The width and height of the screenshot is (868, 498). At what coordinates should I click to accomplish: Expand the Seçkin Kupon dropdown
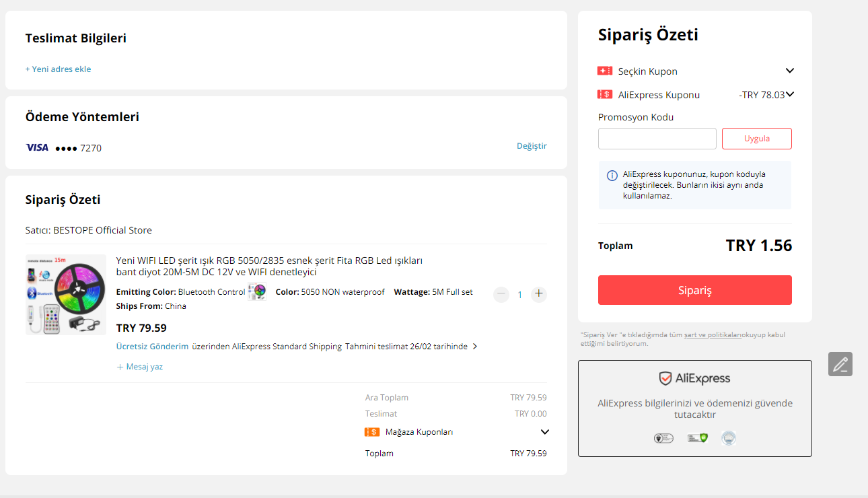coord(790,71)
